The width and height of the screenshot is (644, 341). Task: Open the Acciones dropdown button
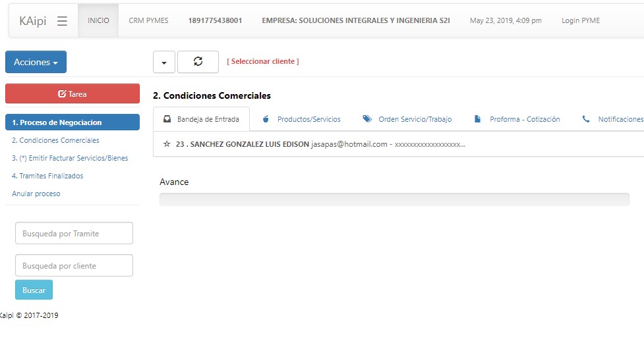pos(36,62)
